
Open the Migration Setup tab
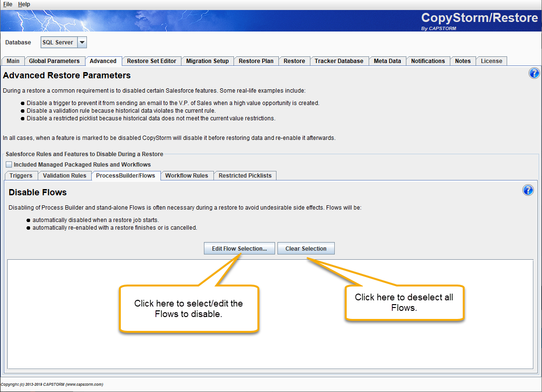(207, 61)
